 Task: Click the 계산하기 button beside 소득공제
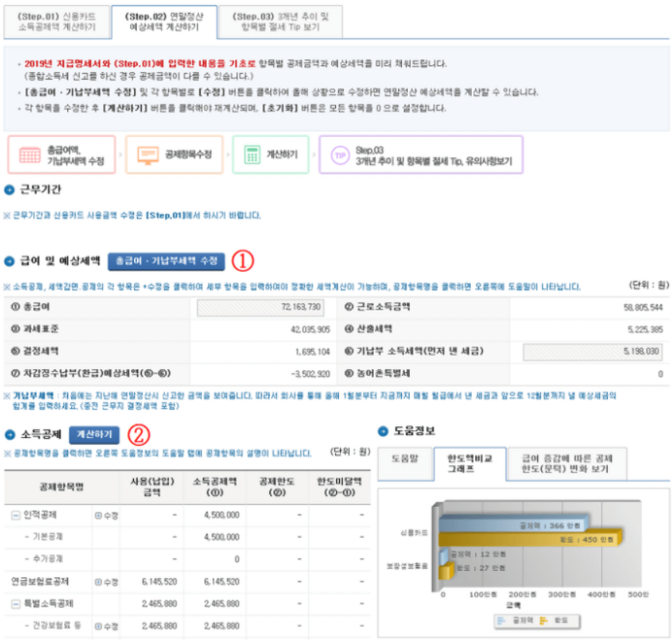click(x=94, y=434)
